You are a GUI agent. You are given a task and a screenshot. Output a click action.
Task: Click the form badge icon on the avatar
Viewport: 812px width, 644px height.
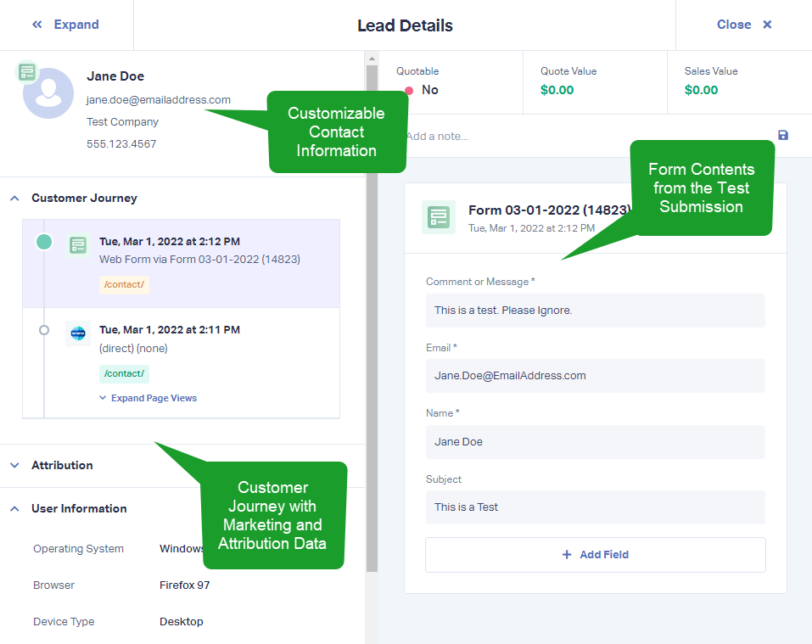pyautogui.click(x=27, y=72)
